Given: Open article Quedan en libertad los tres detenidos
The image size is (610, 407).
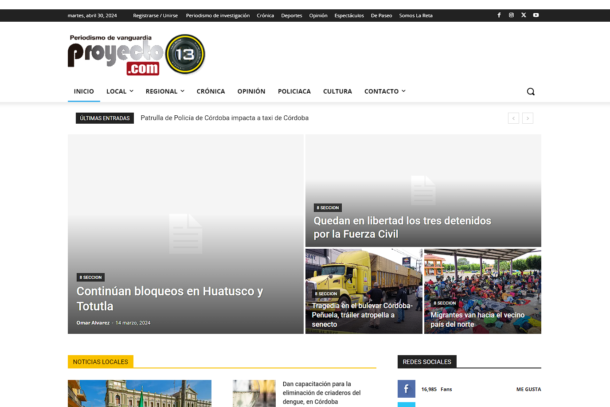Looking at the screenshot, I should [402, 227].
